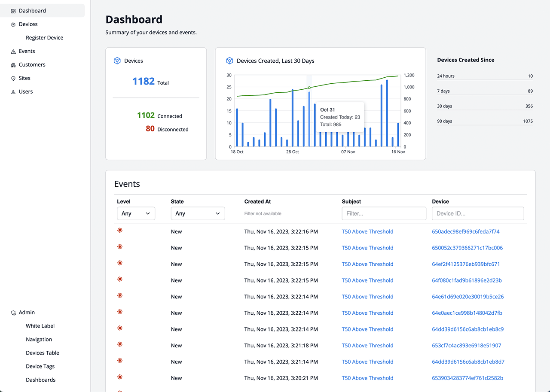This screenshot has height=392, width=550.
Task: Click the Customers building icon
Action: click(x=13, y=65)
